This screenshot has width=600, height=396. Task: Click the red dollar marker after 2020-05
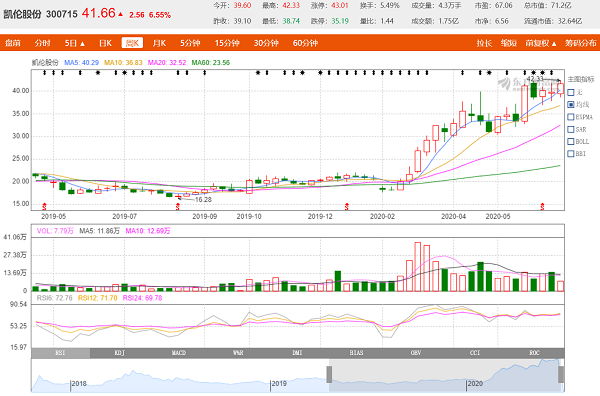542,207
